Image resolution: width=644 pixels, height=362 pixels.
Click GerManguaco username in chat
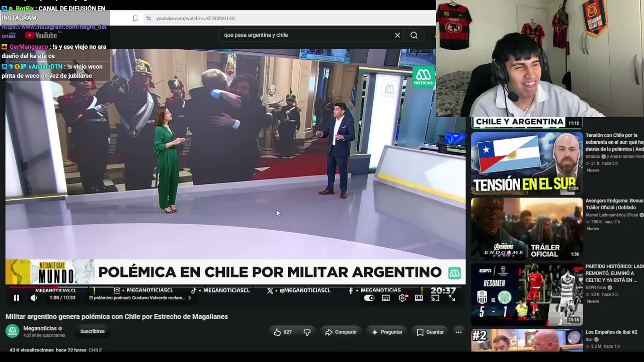coord(29,47)
